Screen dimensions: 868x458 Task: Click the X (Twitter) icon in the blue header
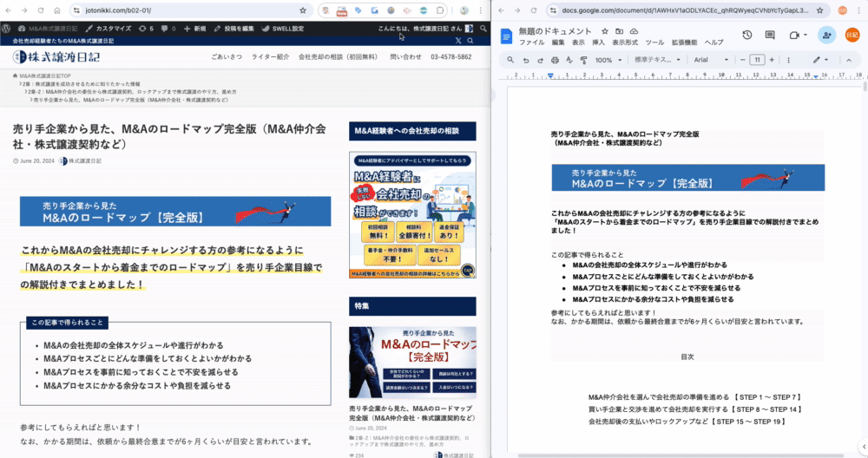(x=457, y=41)
